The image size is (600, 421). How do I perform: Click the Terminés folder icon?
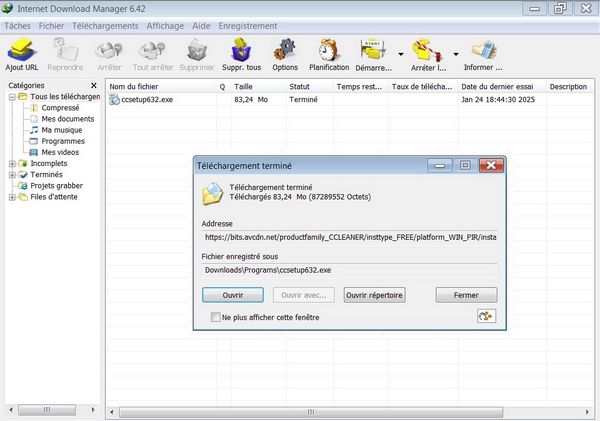click(23, 175)
